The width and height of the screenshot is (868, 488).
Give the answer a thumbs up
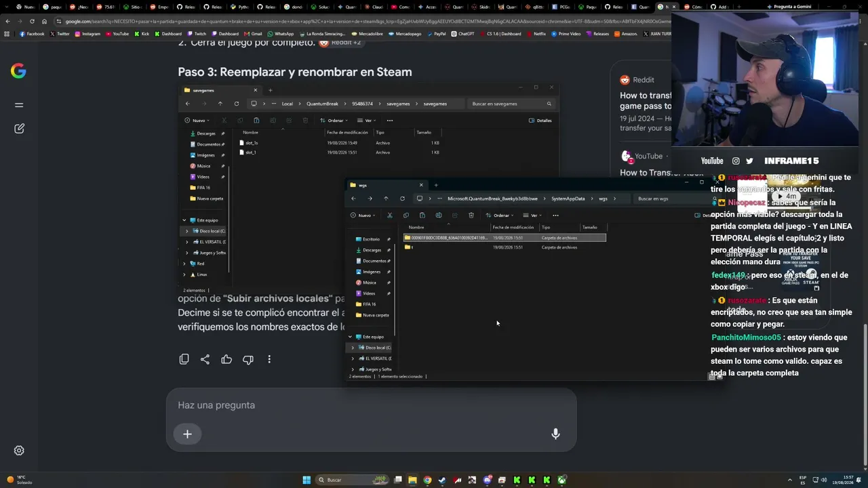[226, 359]
